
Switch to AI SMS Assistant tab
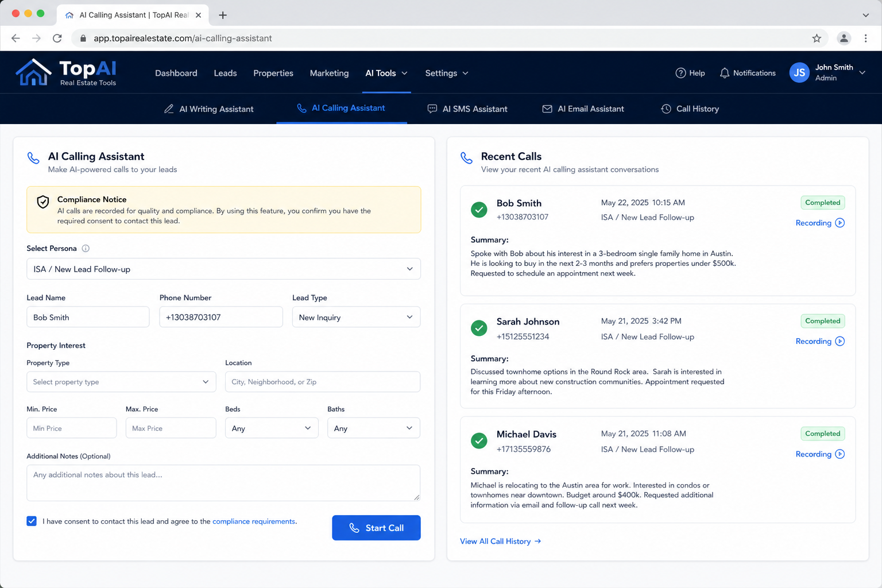467,109
